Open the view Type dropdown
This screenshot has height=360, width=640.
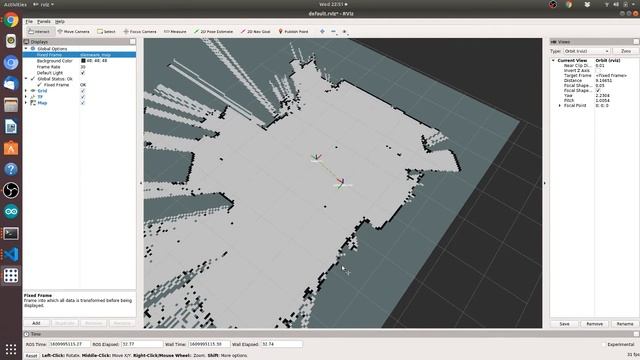coord(587,51)
